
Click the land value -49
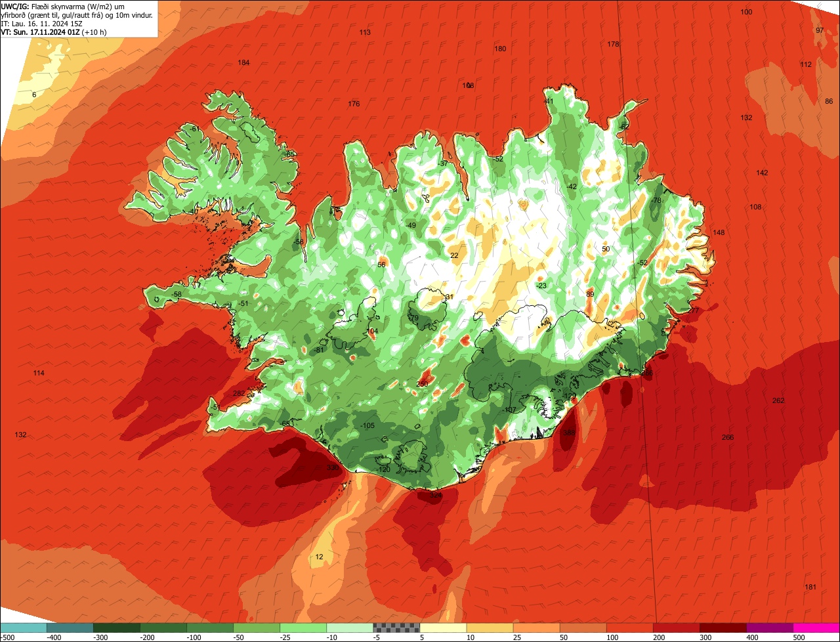pos(411,225)
